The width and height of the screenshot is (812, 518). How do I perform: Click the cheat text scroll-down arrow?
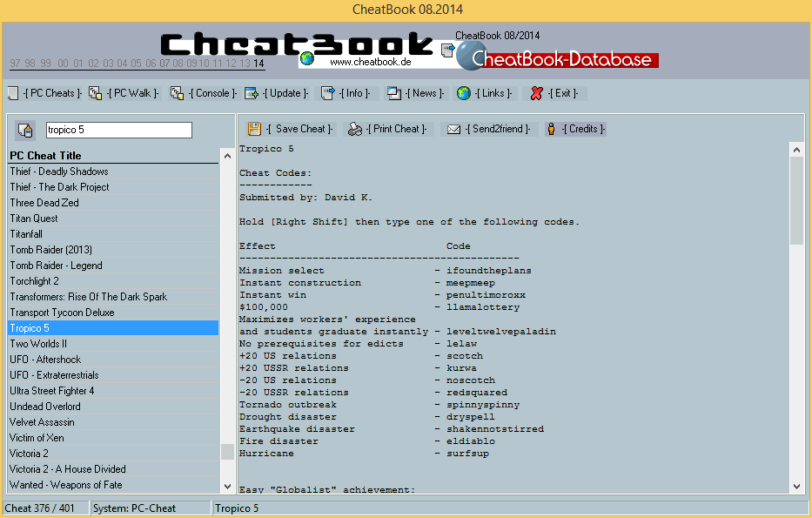[796, 487]
